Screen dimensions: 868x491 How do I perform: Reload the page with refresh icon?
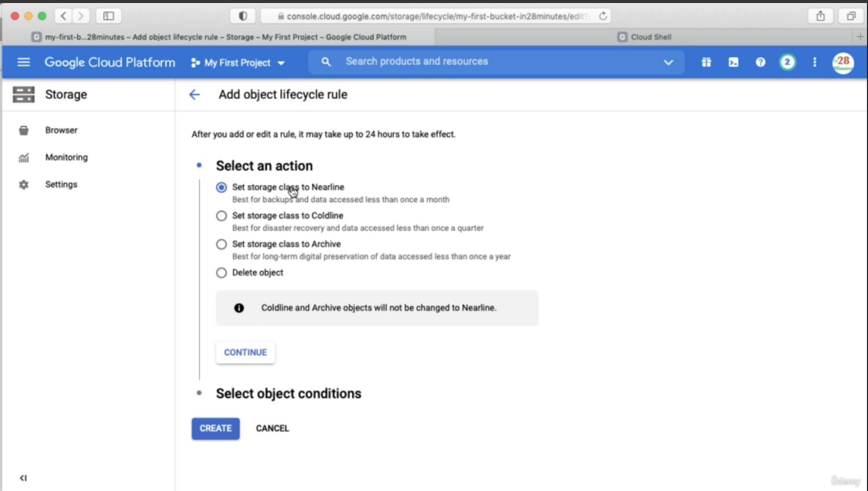(x=603, y=16)
